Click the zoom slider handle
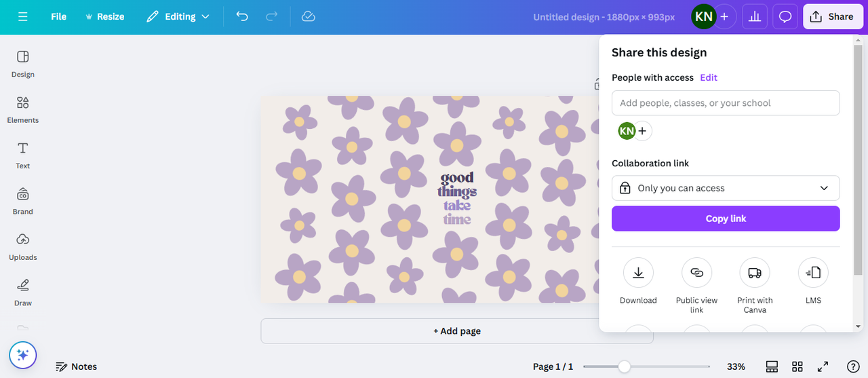 pos(624,366)
